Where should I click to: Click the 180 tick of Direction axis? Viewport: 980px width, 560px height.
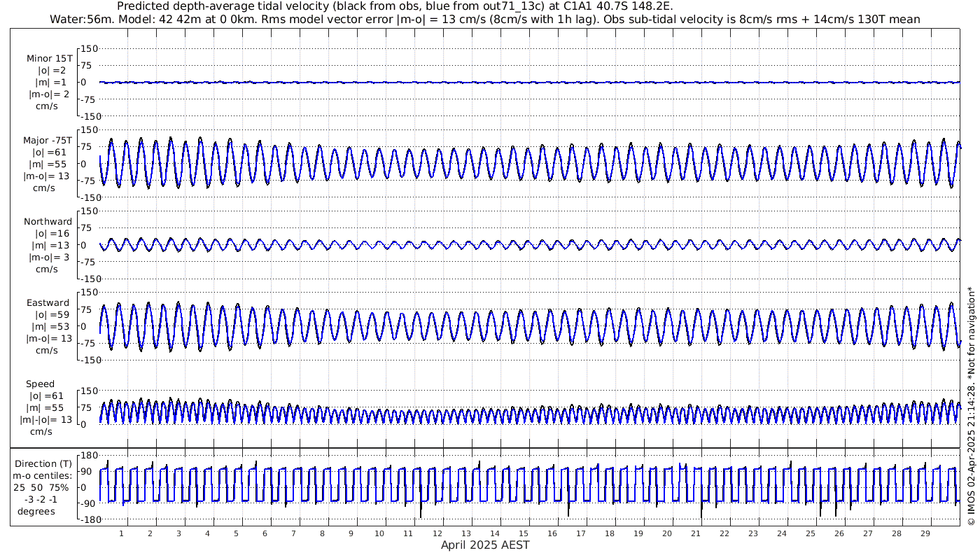(x=87, y=456)
